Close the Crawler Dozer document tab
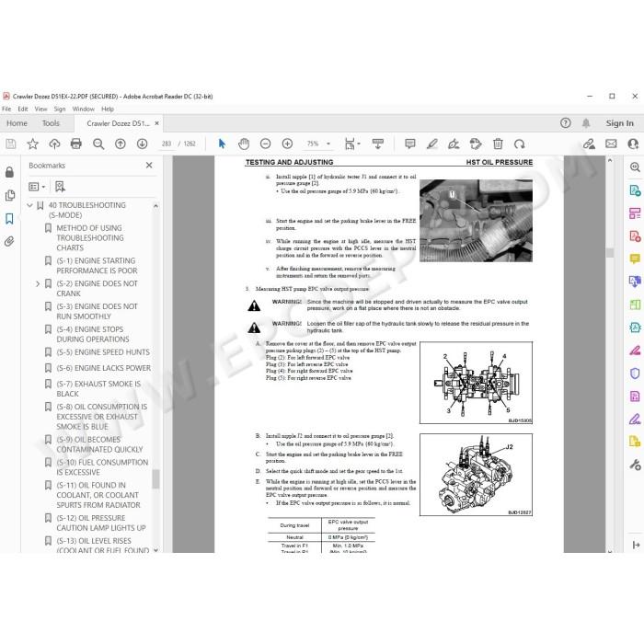The height and width of the screenshot is (644, 644). click(x=157, y=123)
